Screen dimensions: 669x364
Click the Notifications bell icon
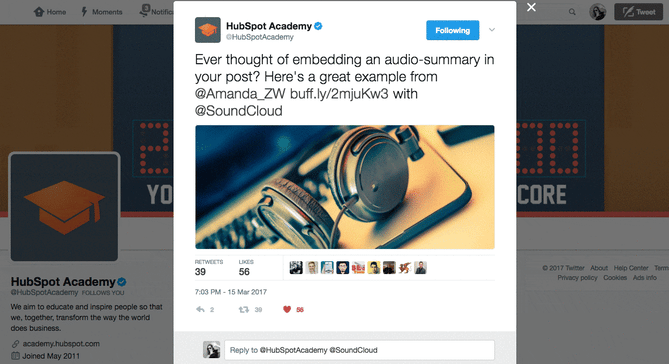(145, 10)
